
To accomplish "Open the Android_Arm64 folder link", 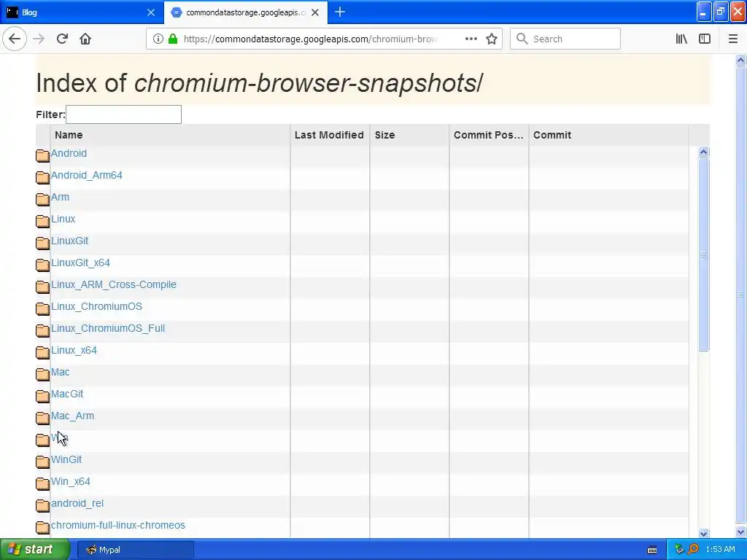I will (x=87, y=175).
